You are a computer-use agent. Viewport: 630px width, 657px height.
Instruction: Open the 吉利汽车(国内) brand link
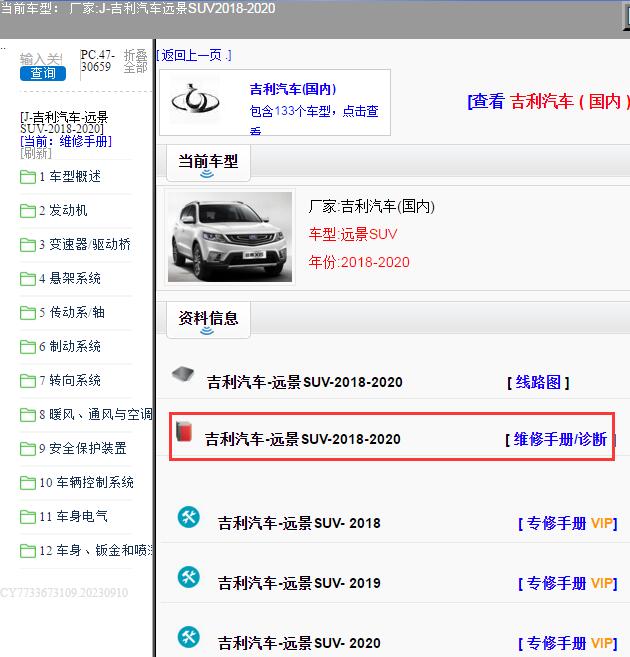293,89
